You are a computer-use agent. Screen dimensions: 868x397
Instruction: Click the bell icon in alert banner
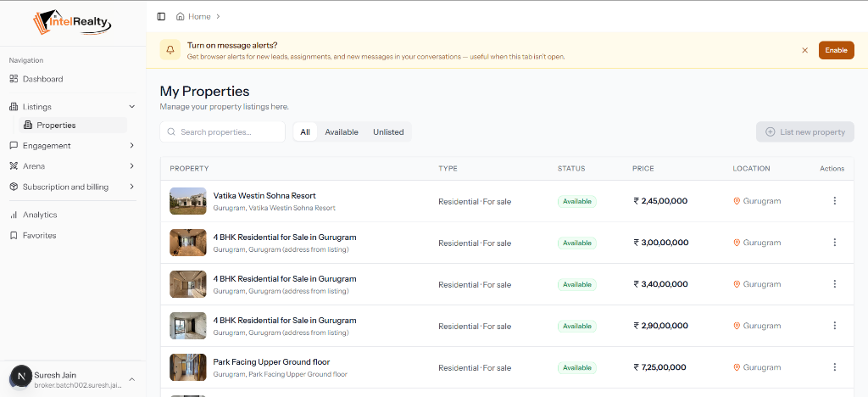tap(170, 50)
